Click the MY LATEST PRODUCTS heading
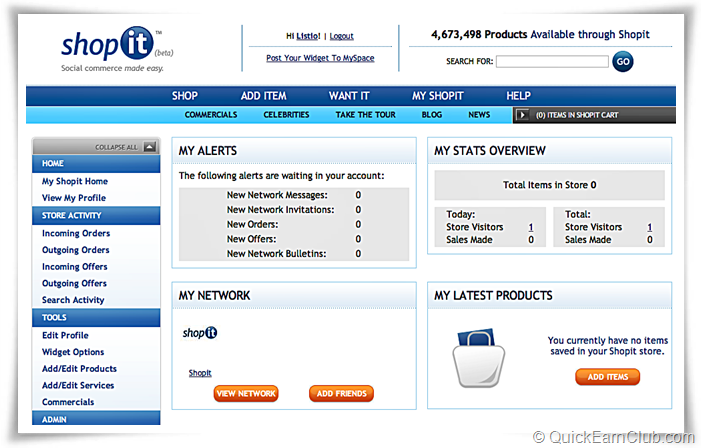Viewport: 701px width, 448px height. [494, 296]
